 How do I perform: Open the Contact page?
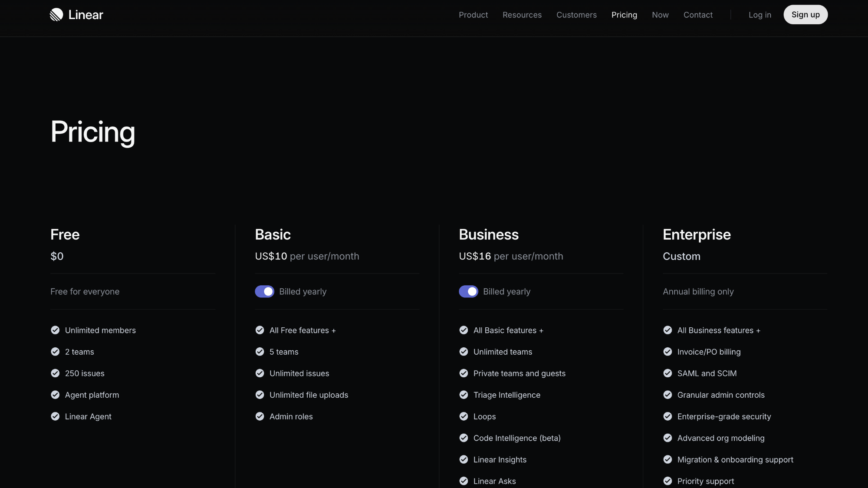pyautogui.click(x=698, y=15)
